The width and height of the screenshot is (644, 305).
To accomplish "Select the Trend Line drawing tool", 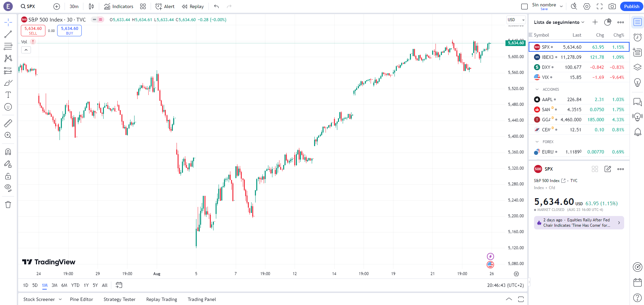I will click(8, 34).
